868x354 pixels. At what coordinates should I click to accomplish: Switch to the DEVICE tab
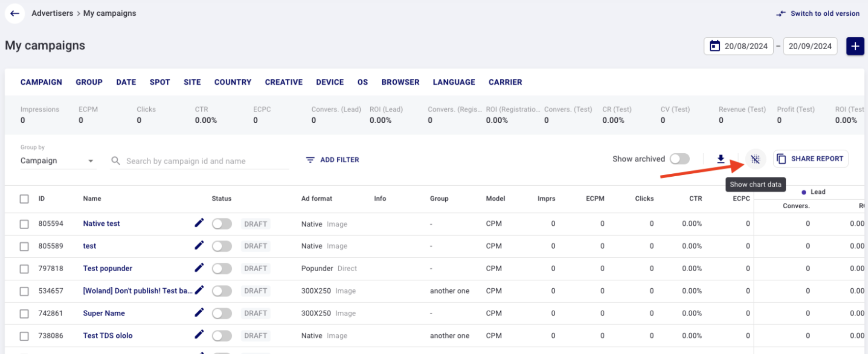[330, 82]
